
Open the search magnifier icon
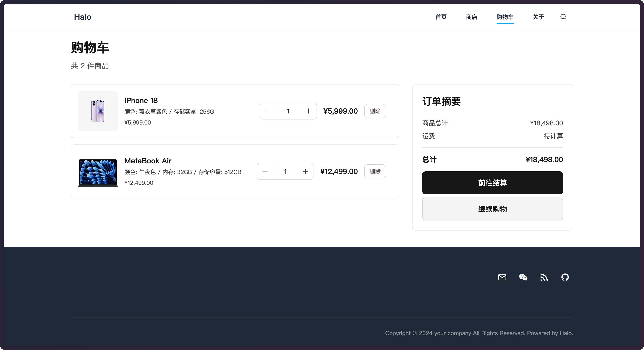click(563, 17)
